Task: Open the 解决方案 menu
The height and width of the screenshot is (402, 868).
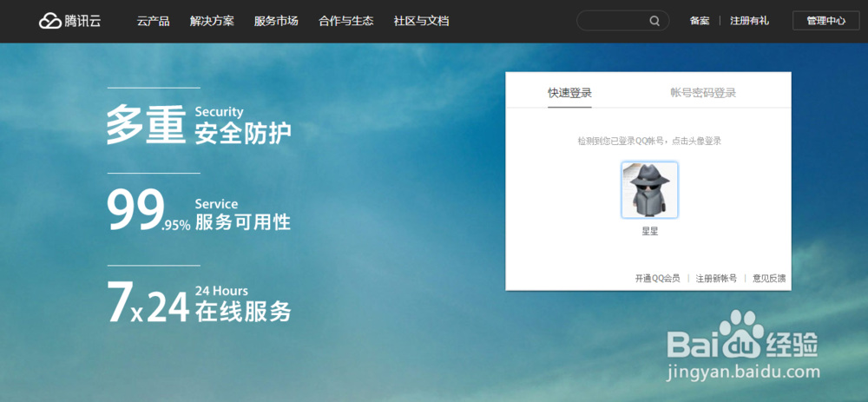Action: [x=212, y=21]
